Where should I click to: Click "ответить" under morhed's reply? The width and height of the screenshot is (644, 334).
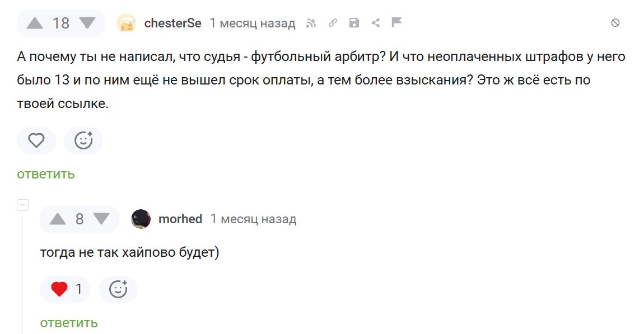point(69,323)
